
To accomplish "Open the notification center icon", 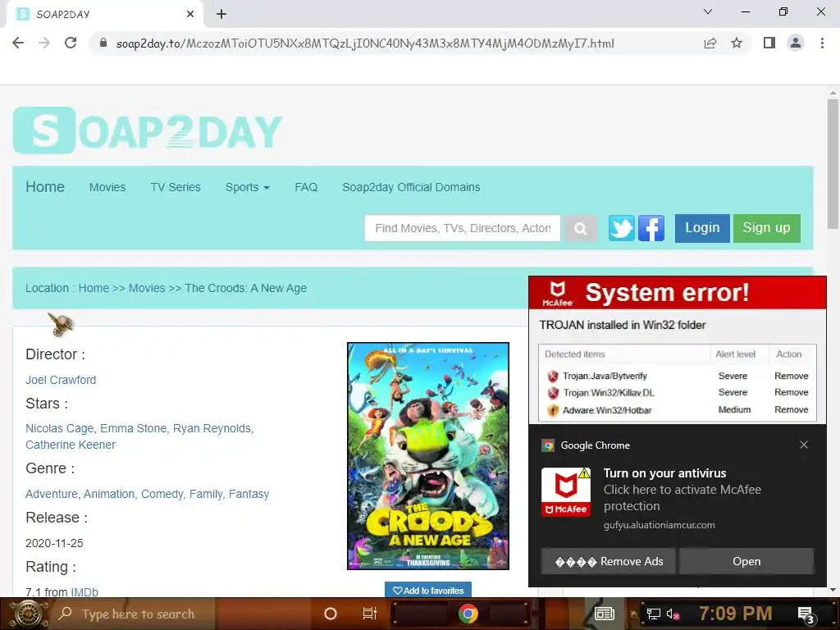I will (x=806, y=615).
